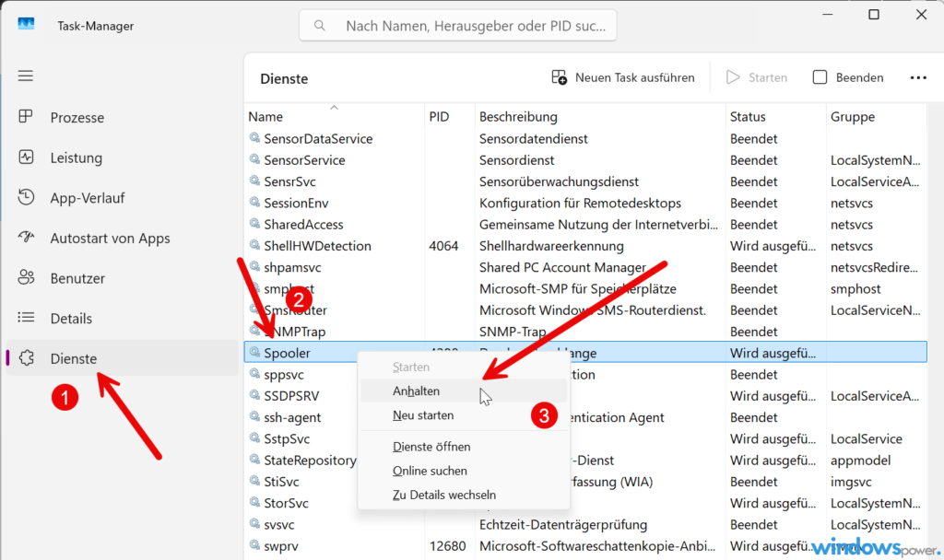944x560 pixels.
Task: Click the smphost group cell
Action: 855,288
